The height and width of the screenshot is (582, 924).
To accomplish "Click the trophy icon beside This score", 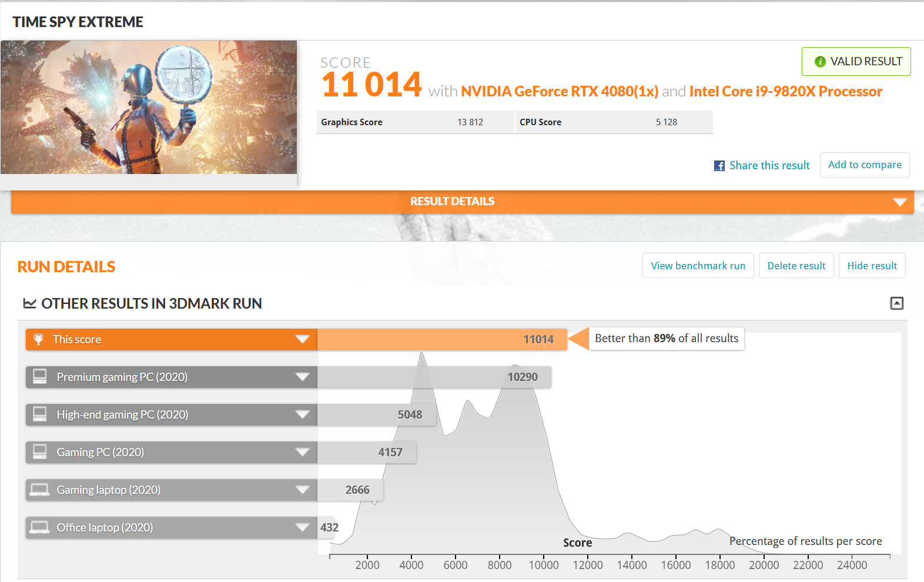I will 39,339.
